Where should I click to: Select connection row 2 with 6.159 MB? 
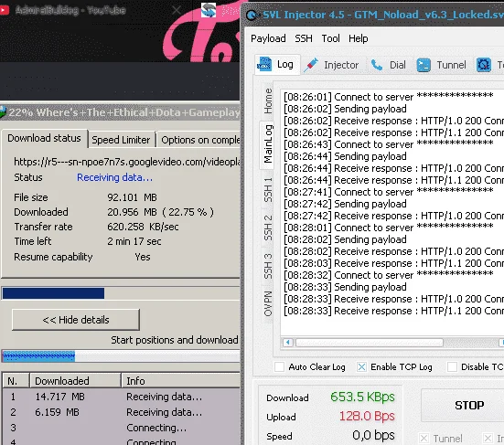(121, 412)
